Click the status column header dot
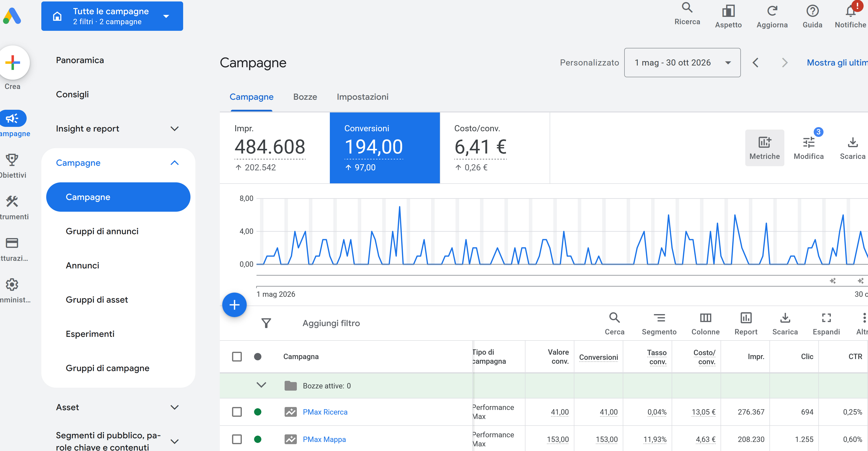This screenshot has width=868, height=451. (x=257, y=356)
